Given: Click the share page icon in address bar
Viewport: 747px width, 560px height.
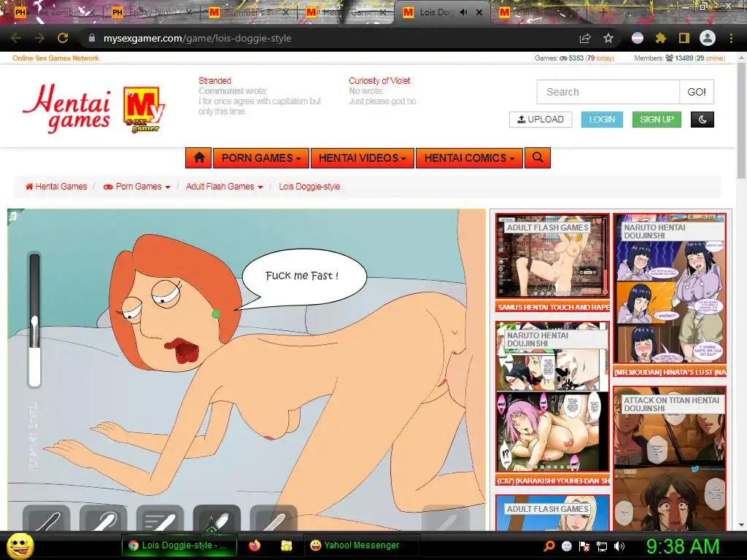Looking at the screenshot, I should [585, 38].
